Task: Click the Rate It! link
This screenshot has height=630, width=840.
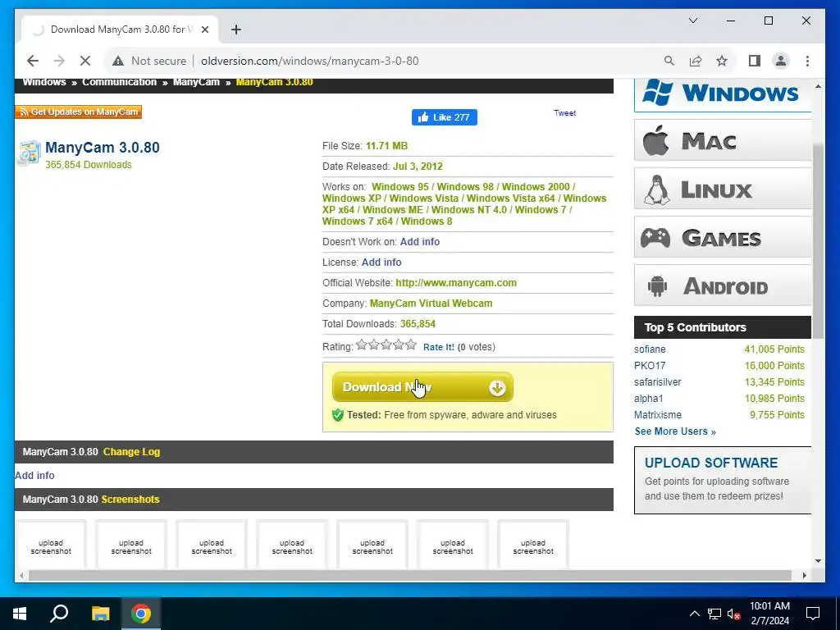Action: 438,347
